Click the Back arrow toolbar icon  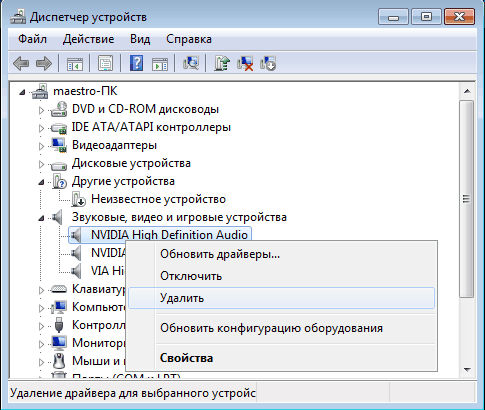[x=21, y=63]
